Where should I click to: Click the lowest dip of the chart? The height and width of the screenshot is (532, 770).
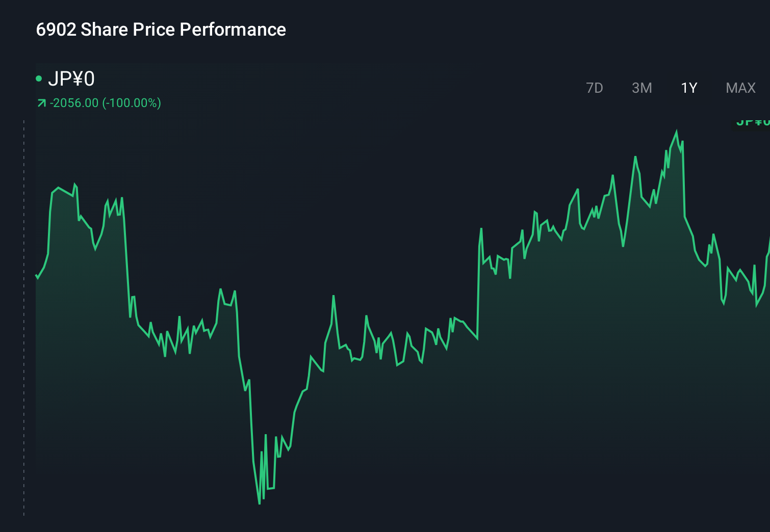click(x=260, y=502)
